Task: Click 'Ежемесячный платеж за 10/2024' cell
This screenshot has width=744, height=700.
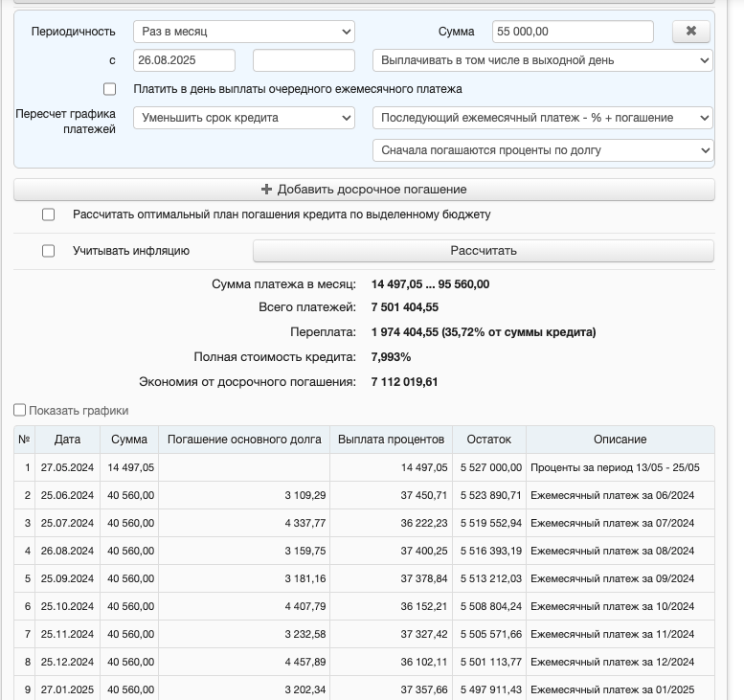Action: click(620, 606)
